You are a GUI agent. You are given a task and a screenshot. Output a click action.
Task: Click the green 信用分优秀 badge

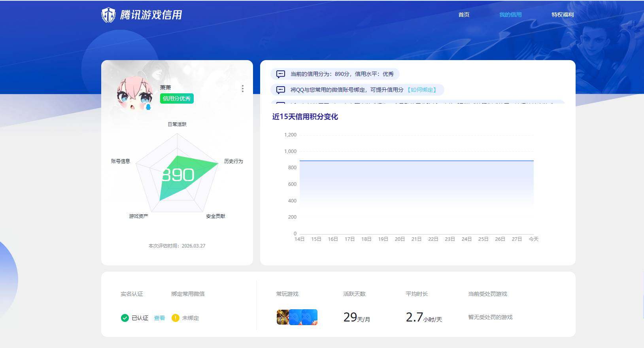177,98
